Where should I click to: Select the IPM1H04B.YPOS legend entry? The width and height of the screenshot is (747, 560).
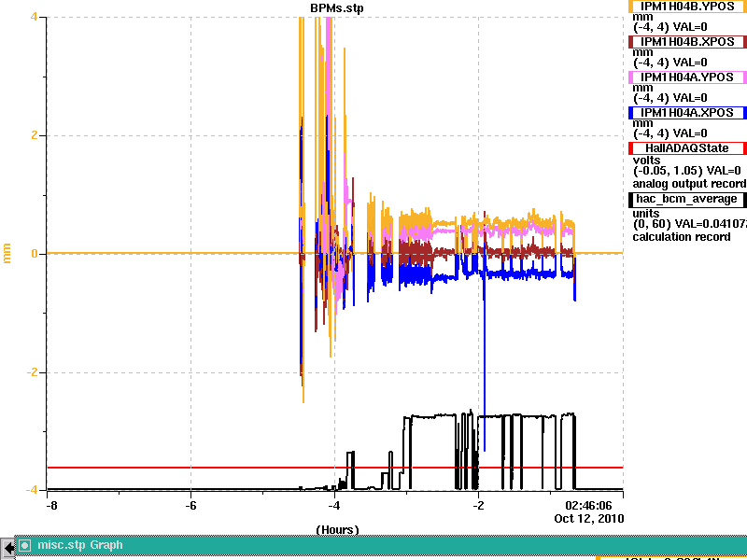(x=687, y=7)
